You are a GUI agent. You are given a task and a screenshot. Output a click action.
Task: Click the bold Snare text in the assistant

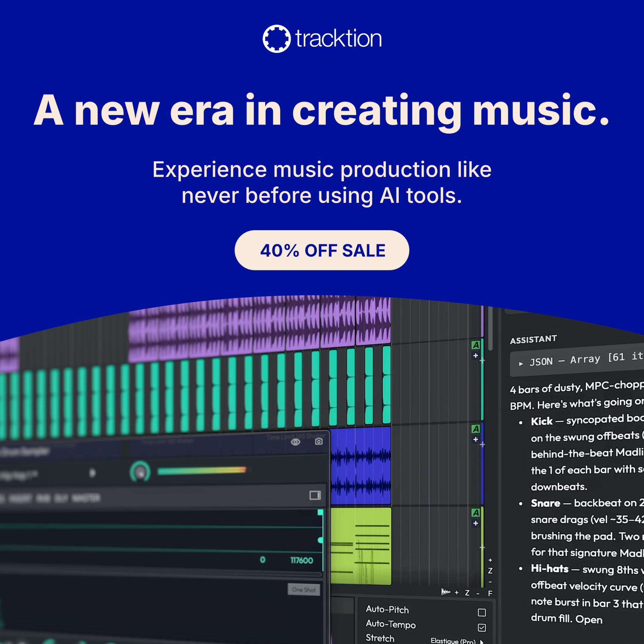pyautogui.click(x=545, y=503)
